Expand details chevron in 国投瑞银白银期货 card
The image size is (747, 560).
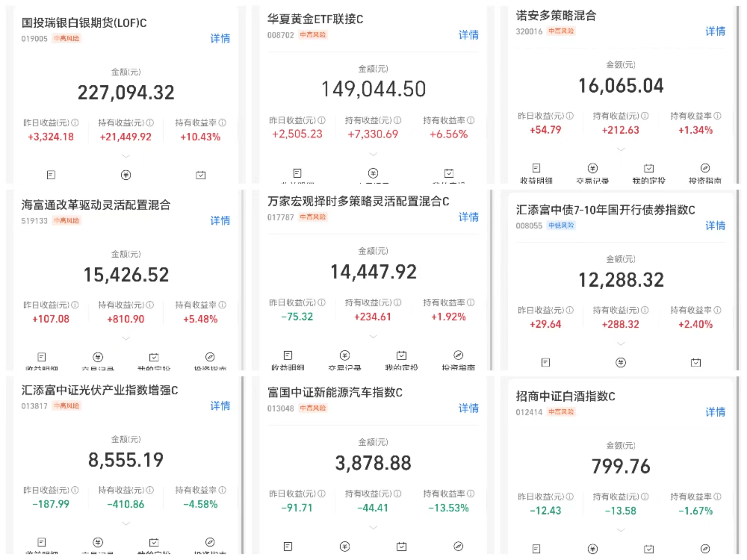coord(126,156)
